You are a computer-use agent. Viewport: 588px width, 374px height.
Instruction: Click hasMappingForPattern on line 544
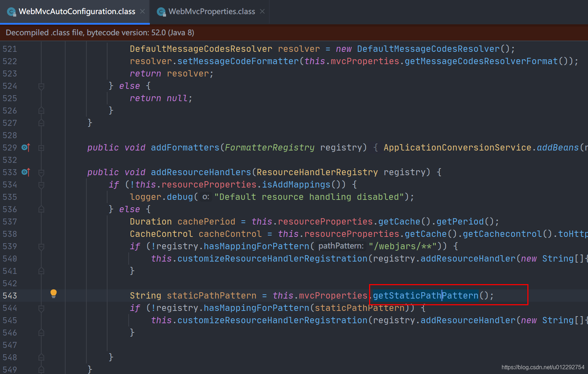click(x=256, y=308)
